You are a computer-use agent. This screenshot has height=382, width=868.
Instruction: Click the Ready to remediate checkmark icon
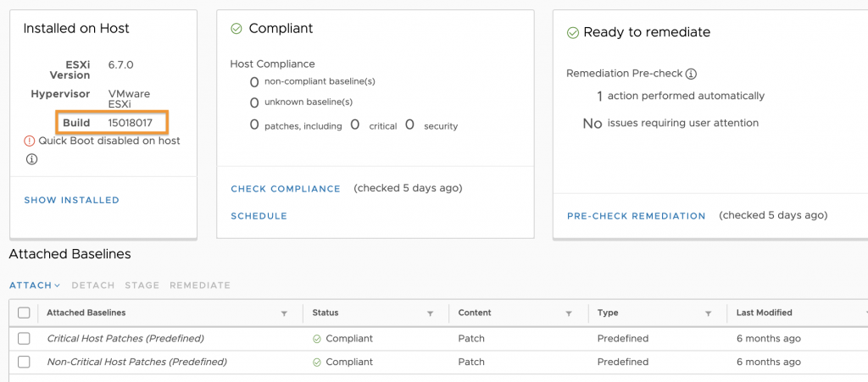[572, 33]
